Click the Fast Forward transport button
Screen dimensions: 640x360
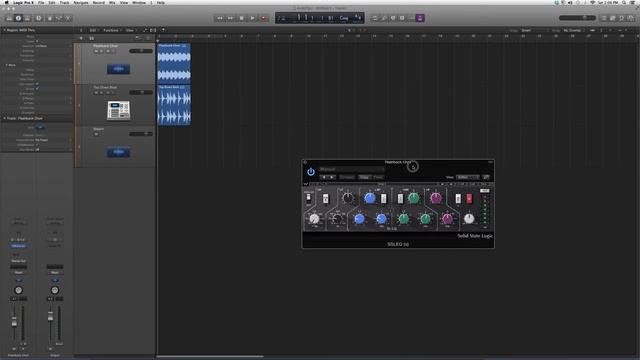231,18
